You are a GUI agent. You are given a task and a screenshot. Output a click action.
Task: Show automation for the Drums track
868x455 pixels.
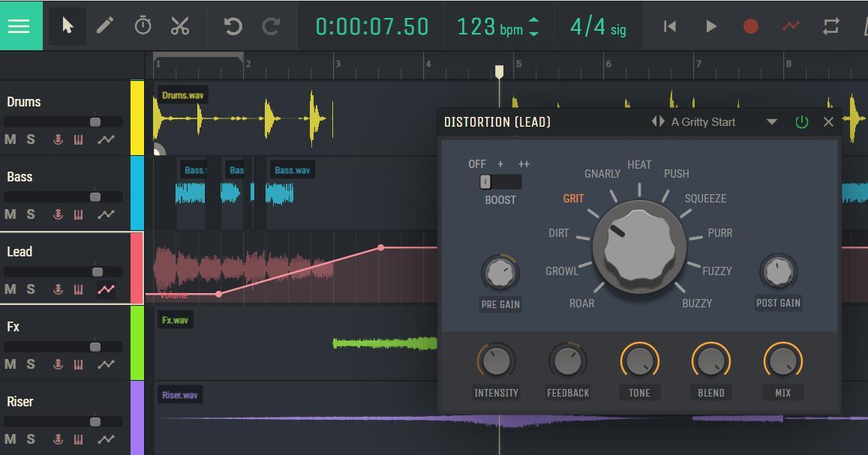pos(106,139)
